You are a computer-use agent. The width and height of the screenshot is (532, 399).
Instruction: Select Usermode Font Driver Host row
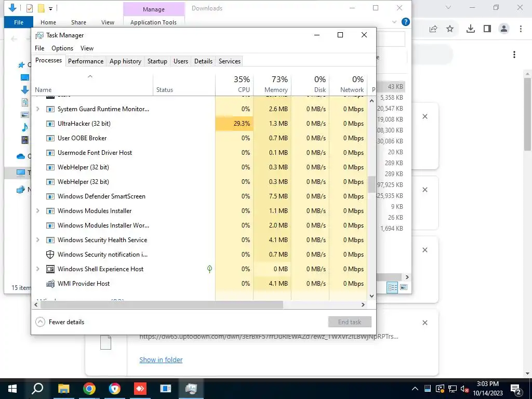[199, 153]
